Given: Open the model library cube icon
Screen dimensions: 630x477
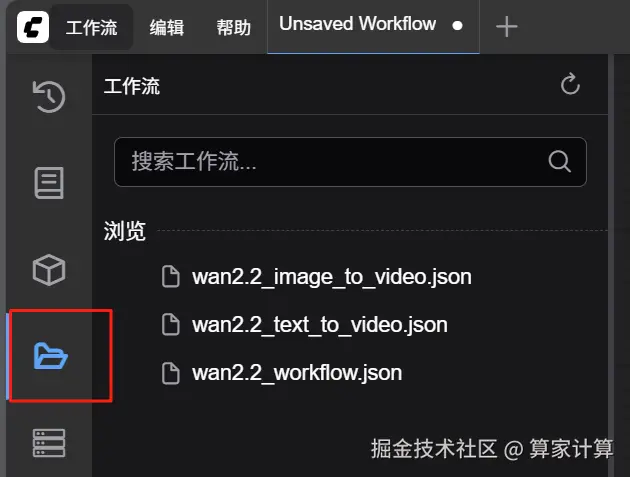Looking at the screenshot, I should click(49, 270).
